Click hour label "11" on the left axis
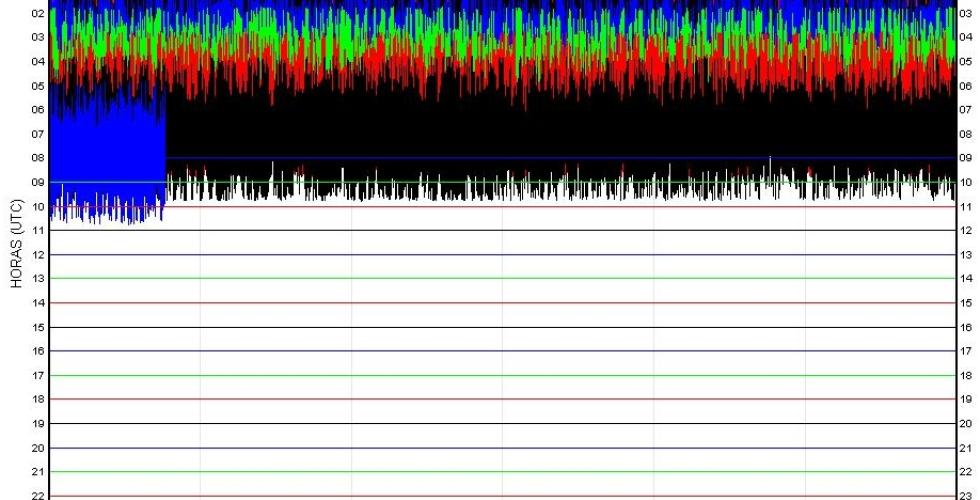The image size is (980, 500). click(x=38, y=231)
